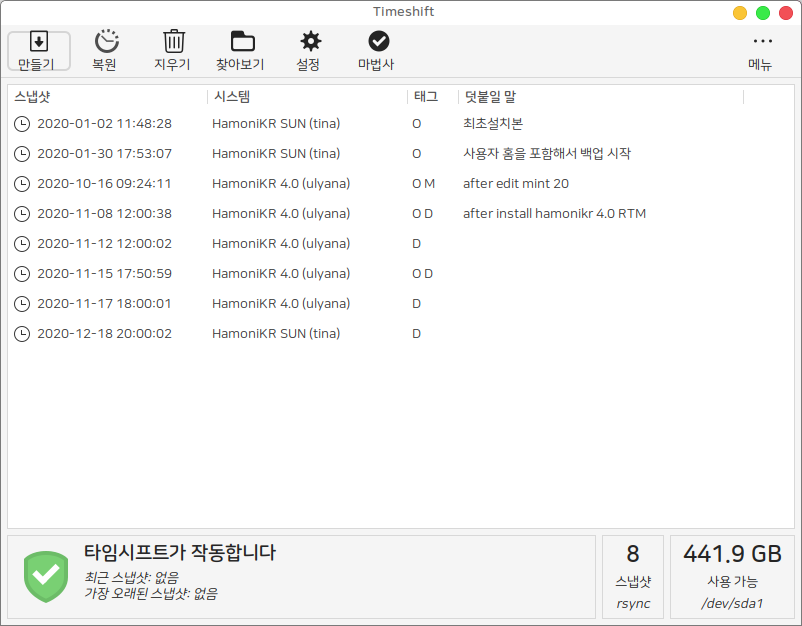802x626 pixels.
Task: Click the 지우기 (Delete) trash icon
Action: (x=173, y=42)
